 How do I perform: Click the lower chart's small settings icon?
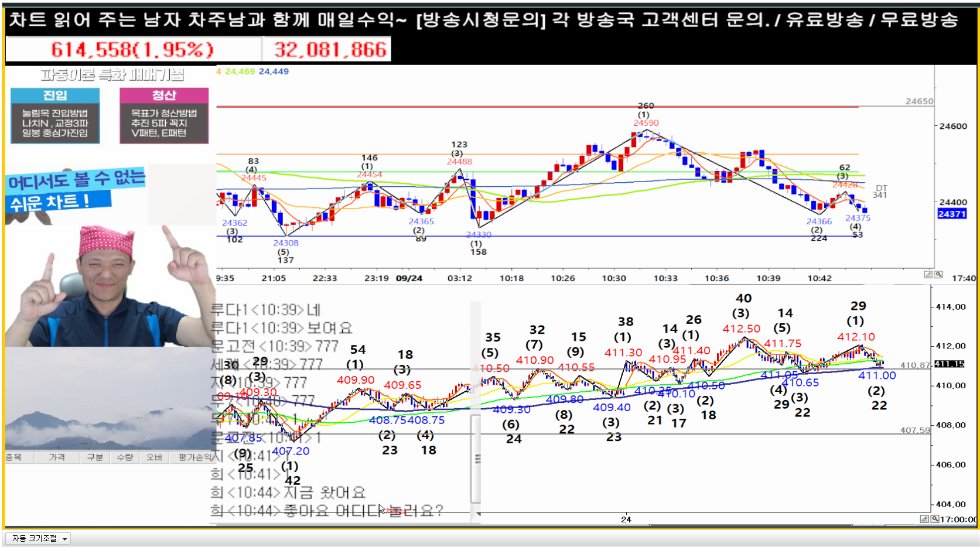pyautogui.click(x=924, y=519)
